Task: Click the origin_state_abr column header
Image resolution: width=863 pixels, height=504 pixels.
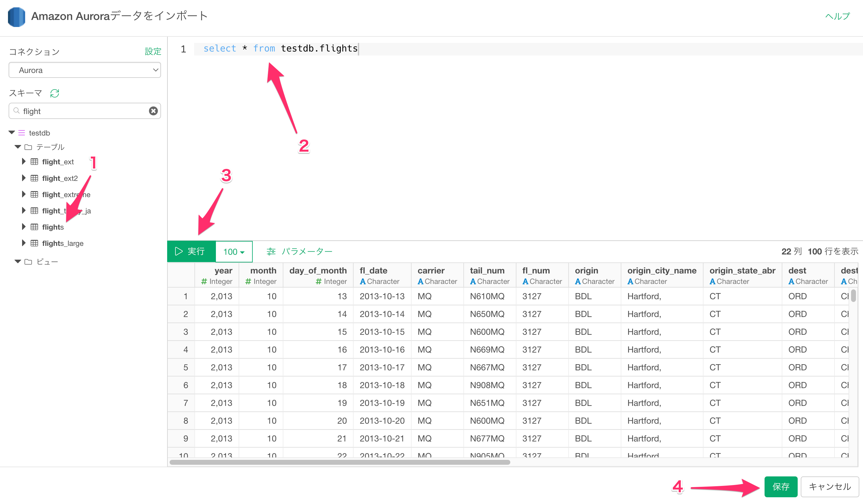Action: 742,275
